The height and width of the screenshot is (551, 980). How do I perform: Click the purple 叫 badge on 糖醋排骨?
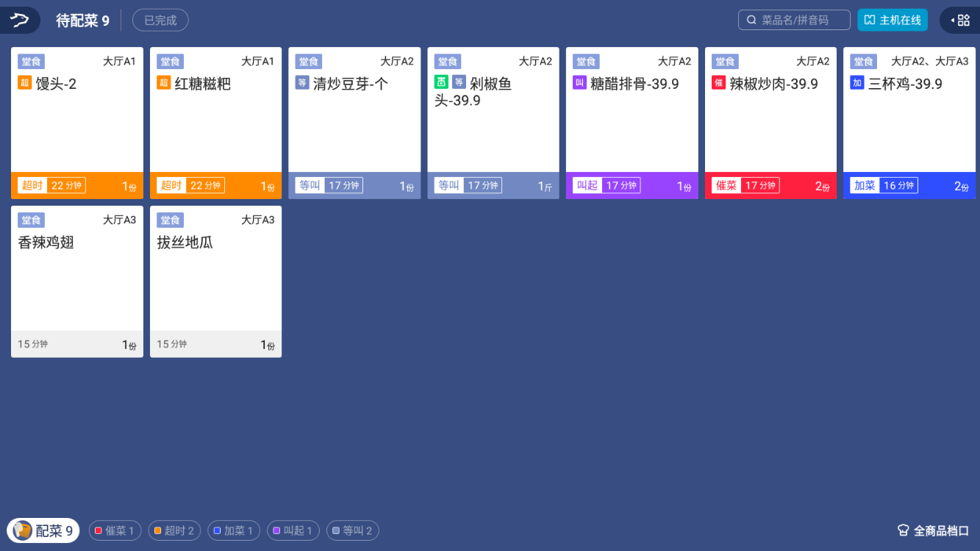pyautogui.click(x=579, y=83)
